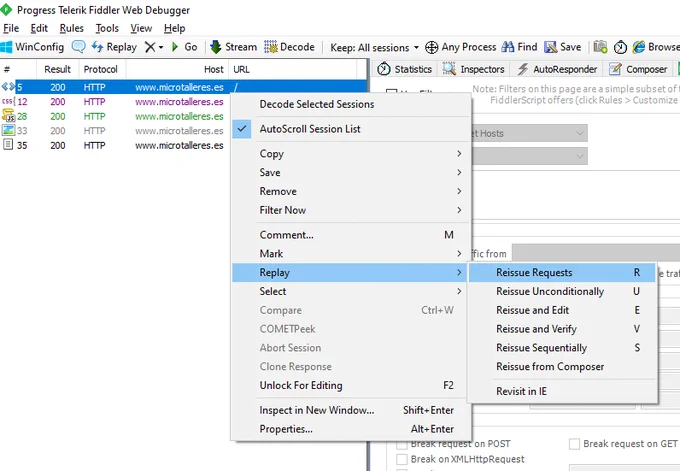Click CSS icon of session 12
Image resolution: width=680 pixels, height=471 pixels.
pos(8,101)
